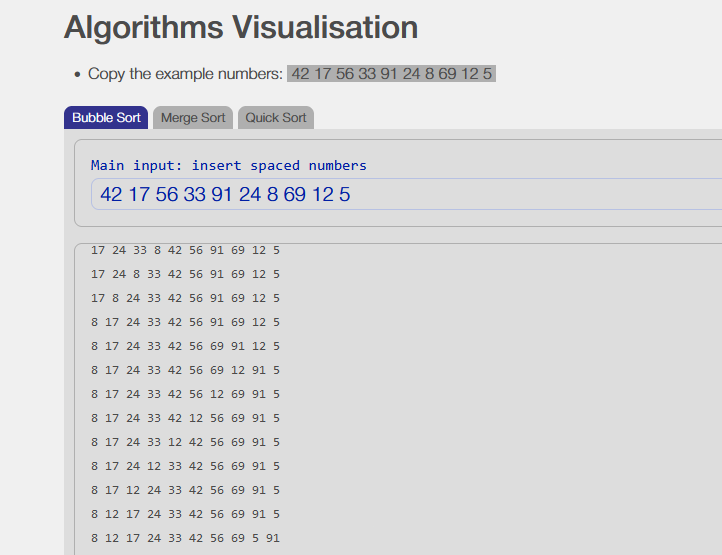The width and height of the screenshot is (722, 555).
Task: Click the Algorithms Visualisation heading
Action: pos(241,27)
